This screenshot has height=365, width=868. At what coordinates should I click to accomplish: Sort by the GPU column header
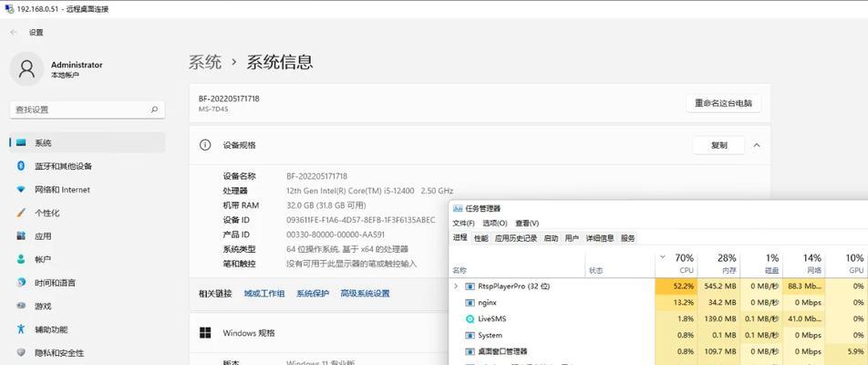(x=847, y=265)
